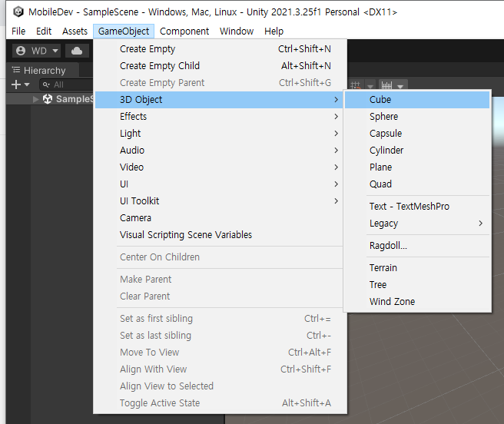Open the WD account dropdown

click(x=37, y=51)
